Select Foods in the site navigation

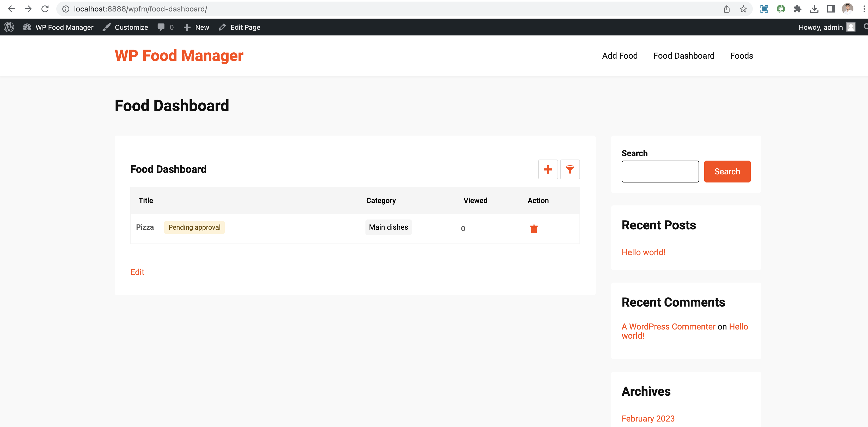click(741, 56)
